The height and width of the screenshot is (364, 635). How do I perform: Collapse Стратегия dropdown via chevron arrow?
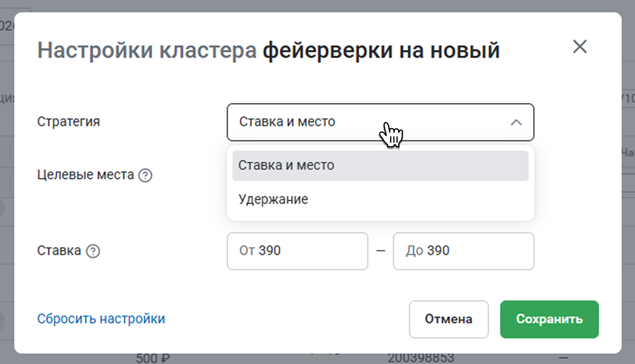click(x=516, y=122)
